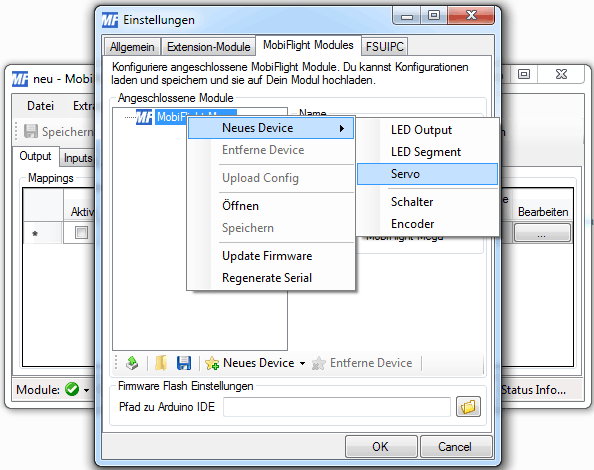The image size is (594, 470).
Task: Open the Inputs tab in main window
Action: point(78,158)
